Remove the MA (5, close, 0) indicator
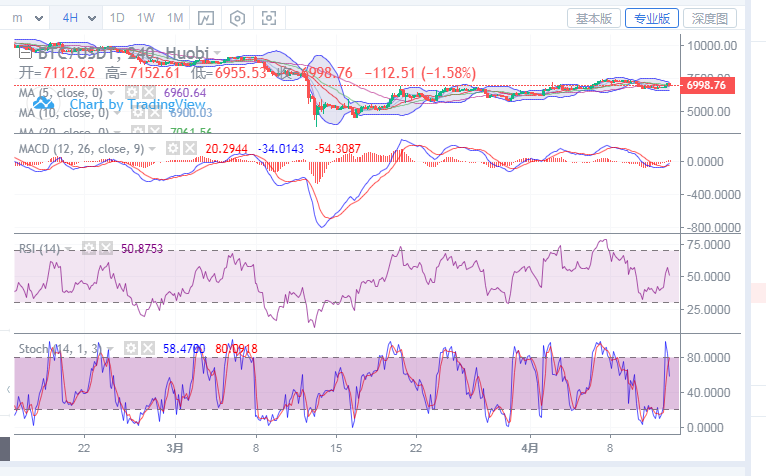The width and height of the screenshot is (766, 476). (x=149, y=93)
